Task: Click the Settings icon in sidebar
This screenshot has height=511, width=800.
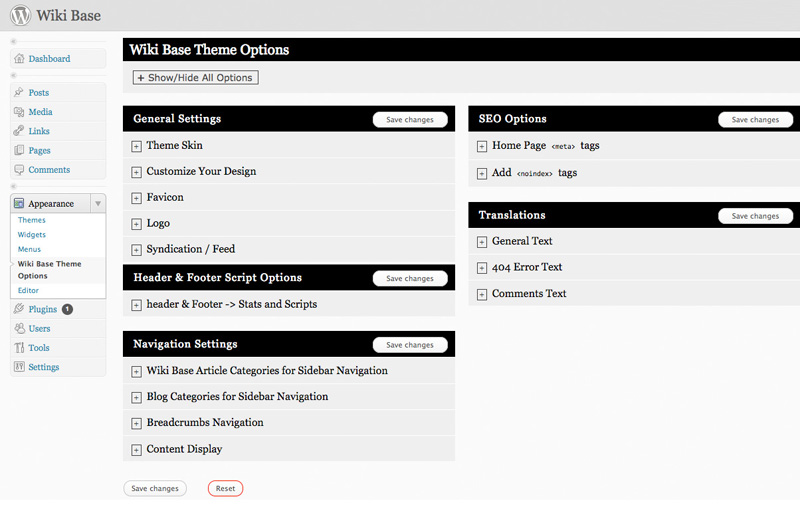Action: tap(19, 367)
